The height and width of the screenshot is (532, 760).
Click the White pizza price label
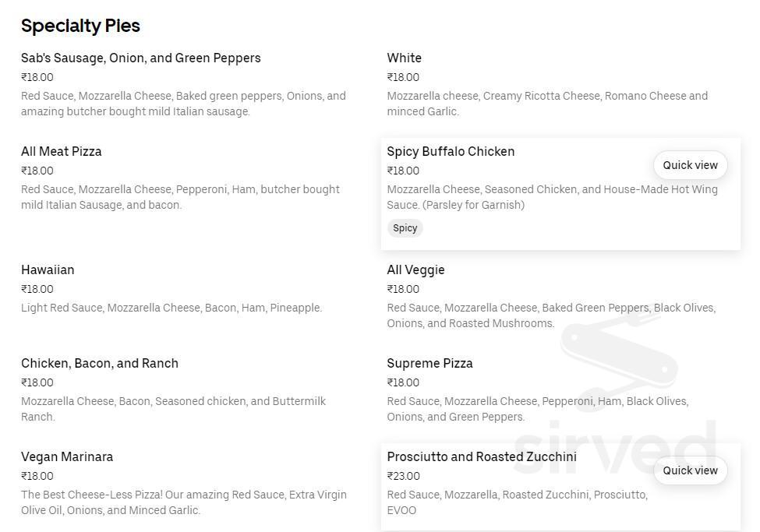(x=402, y=77)
